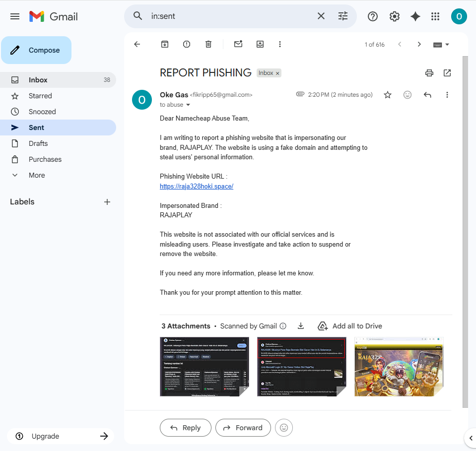
Task: Print all messages icon
Action: tap(429, 73)
